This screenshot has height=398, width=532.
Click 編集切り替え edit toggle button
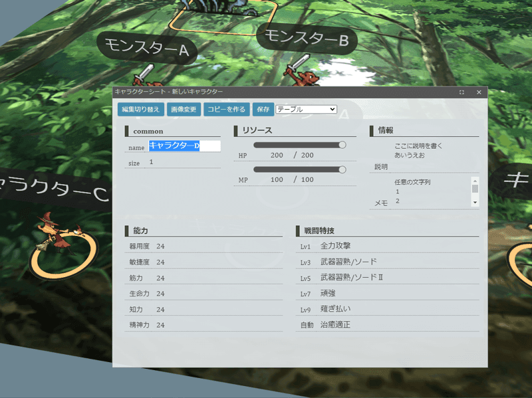tap(141, 109)
